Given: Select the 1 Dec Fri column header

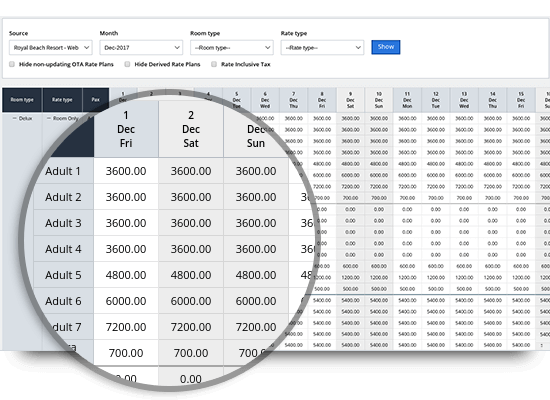Looking at the screenshot, I should [x=126, y=129].
